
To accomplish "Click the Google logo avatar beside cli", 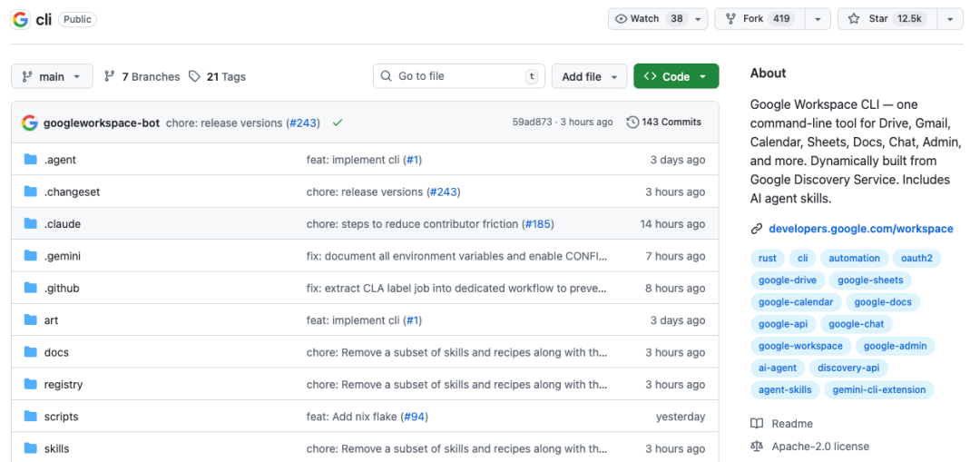I will tap(20, 19).
